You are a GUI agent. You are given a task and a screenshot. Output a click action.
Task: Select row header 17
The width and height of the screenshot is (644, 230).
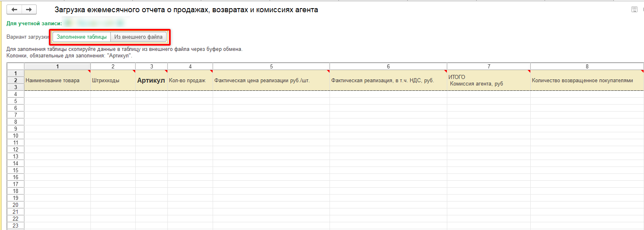[x=15, y=184]
